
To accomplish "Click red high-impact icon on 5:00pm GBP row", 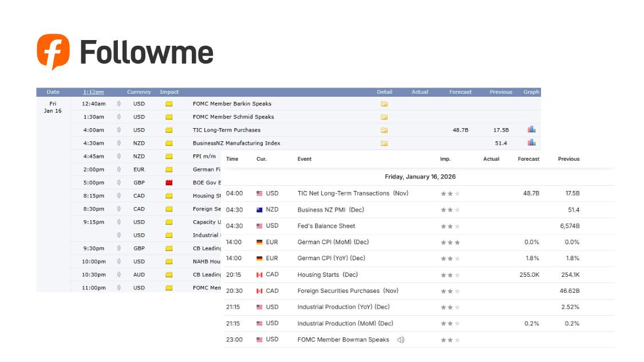I will 169,182.
